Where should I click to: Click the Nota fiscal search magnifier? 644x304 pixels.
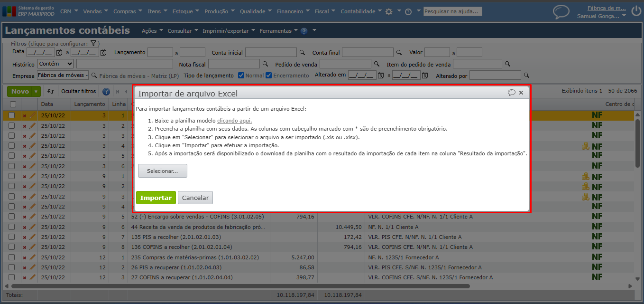[x=265, y=64]
